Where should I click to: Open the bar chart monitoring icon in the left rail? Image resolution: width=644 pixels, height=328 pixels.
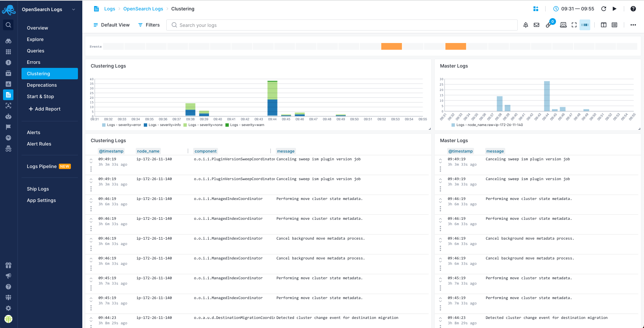click(8, 84)
